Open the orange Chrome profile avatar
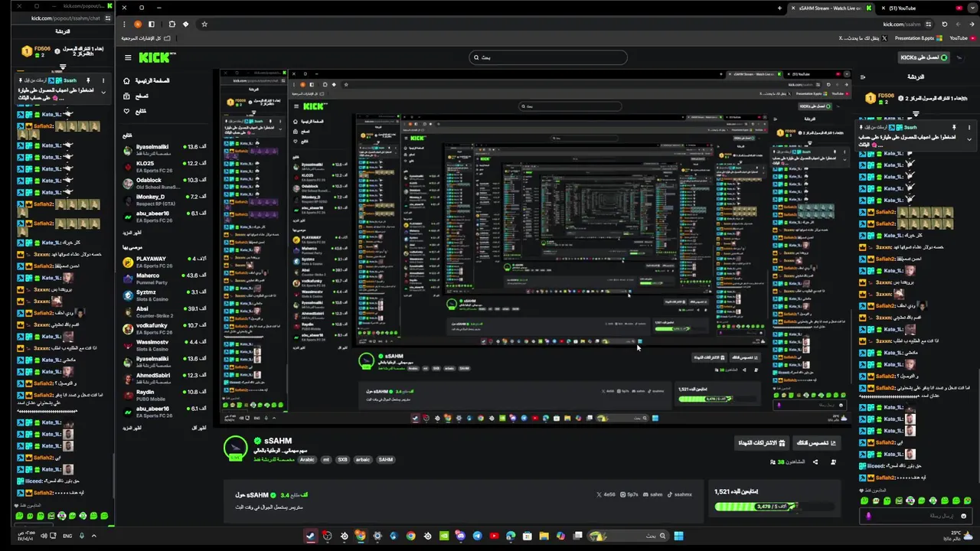The image size is (980, 551). (138, 24)
